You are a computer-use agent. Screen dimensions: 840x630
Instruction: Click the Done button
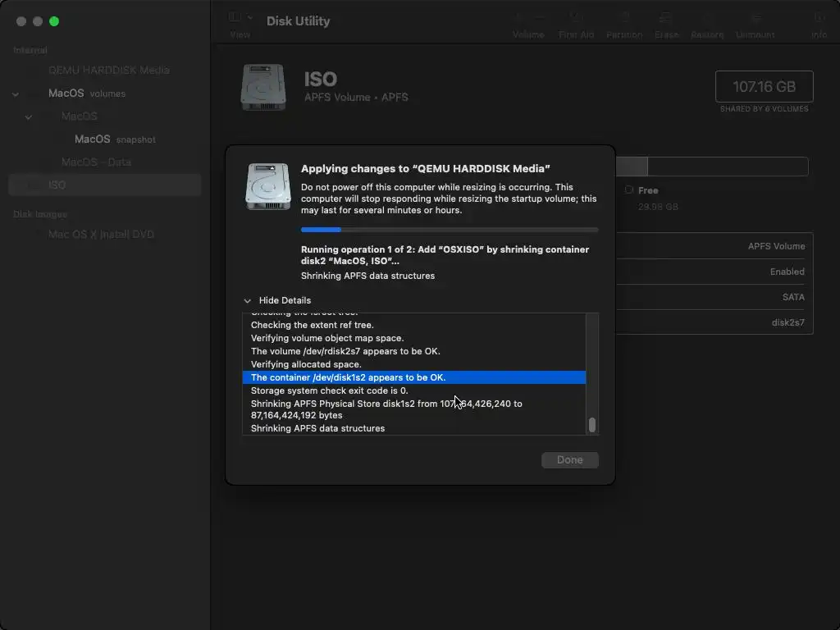[x=570, y=460]
